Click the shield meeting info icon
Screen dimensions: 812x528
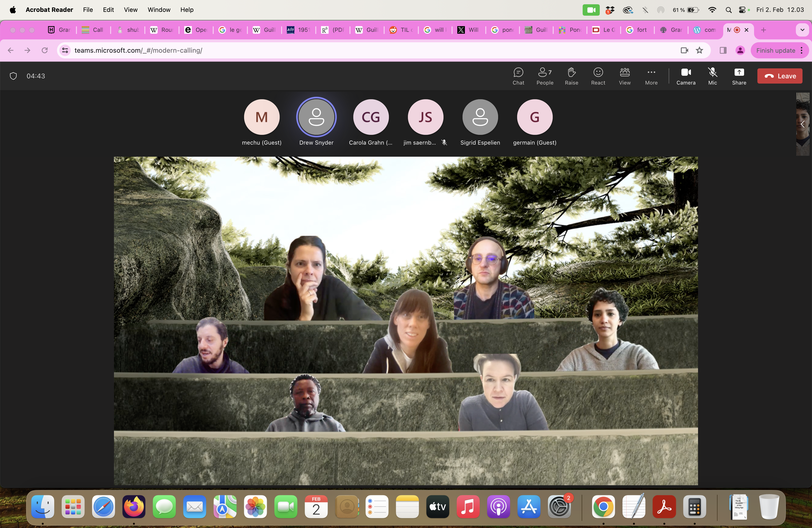click(13, 76)
